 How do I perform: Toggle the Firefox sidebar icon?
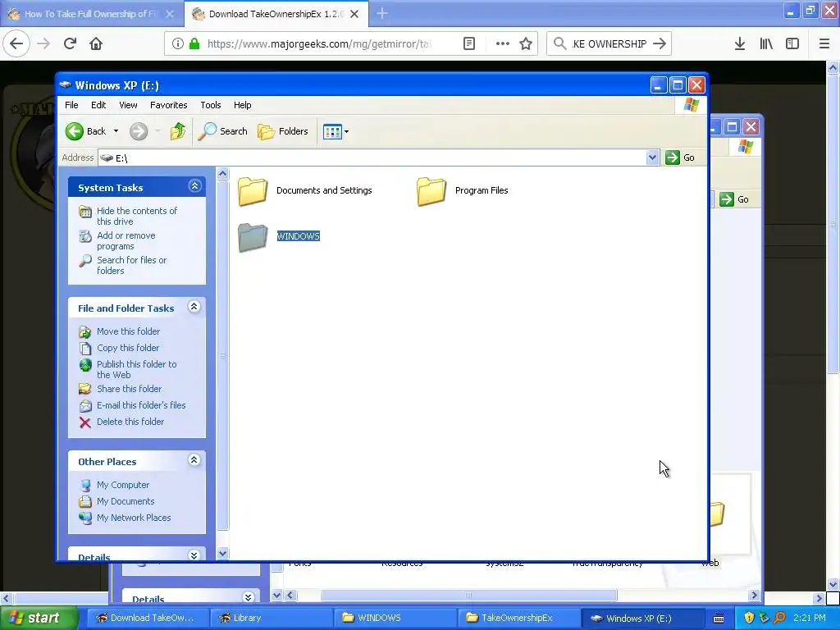[x=792, y=43]
